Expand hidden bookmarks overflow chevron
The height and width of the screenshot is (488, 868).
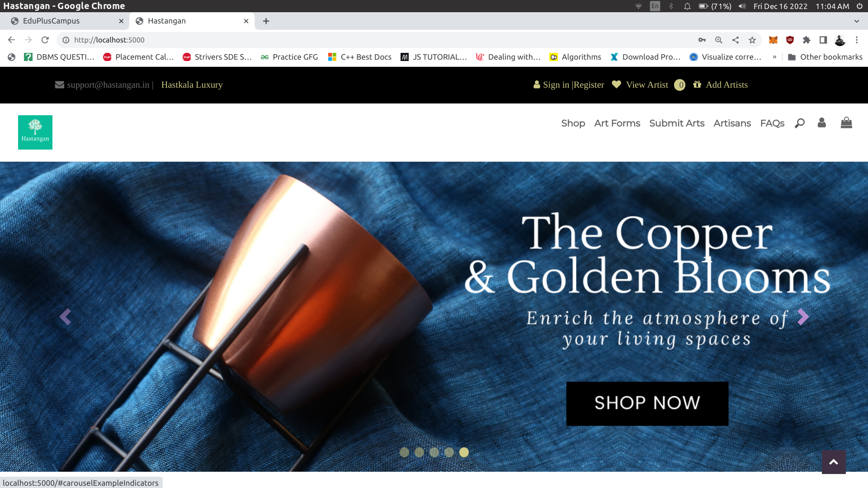(774, 57)
